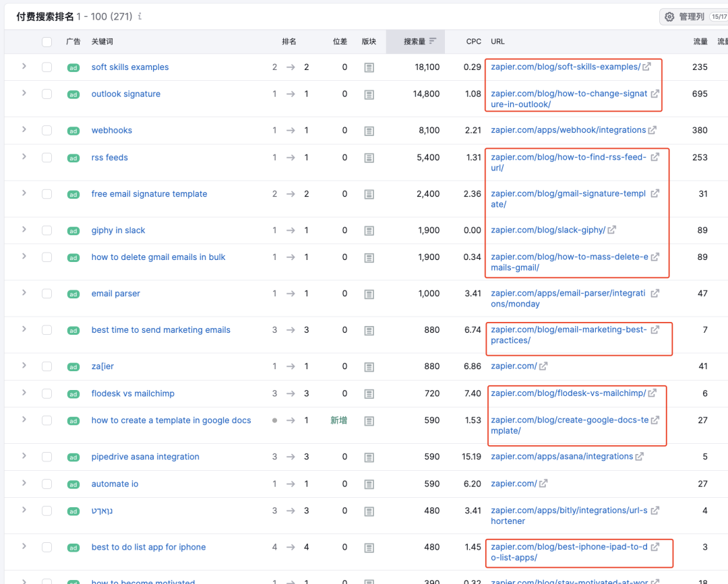Image resolution: width=728 pixels, height=584 pixels.
Task: Check the box for pipedrive asana integration
Action: (x=47, y=457)
